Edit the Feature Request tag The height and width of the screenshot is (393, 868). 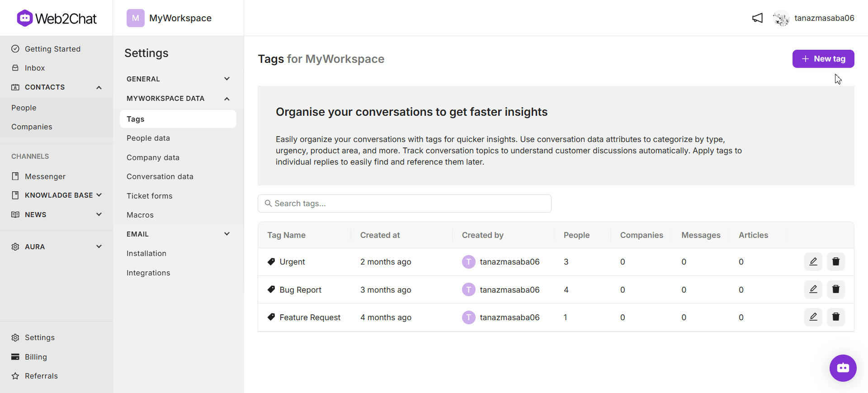coord(813,317)
